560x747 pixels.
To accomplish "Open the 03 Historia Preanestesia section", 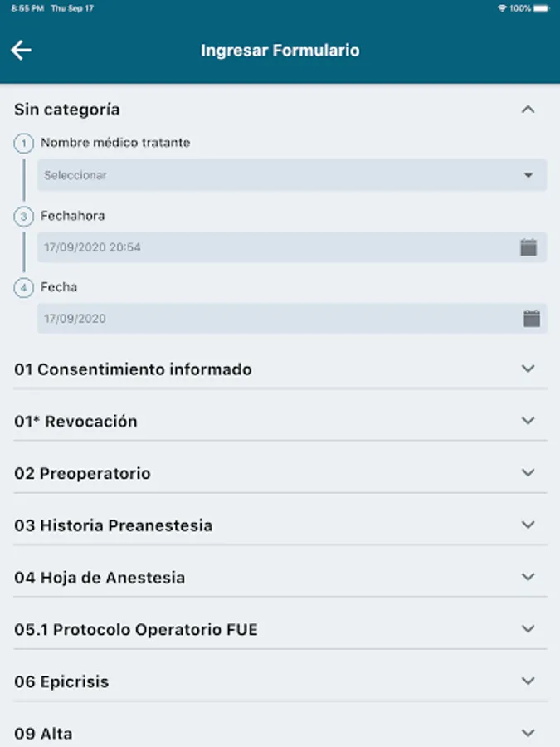I will point(528,525).
